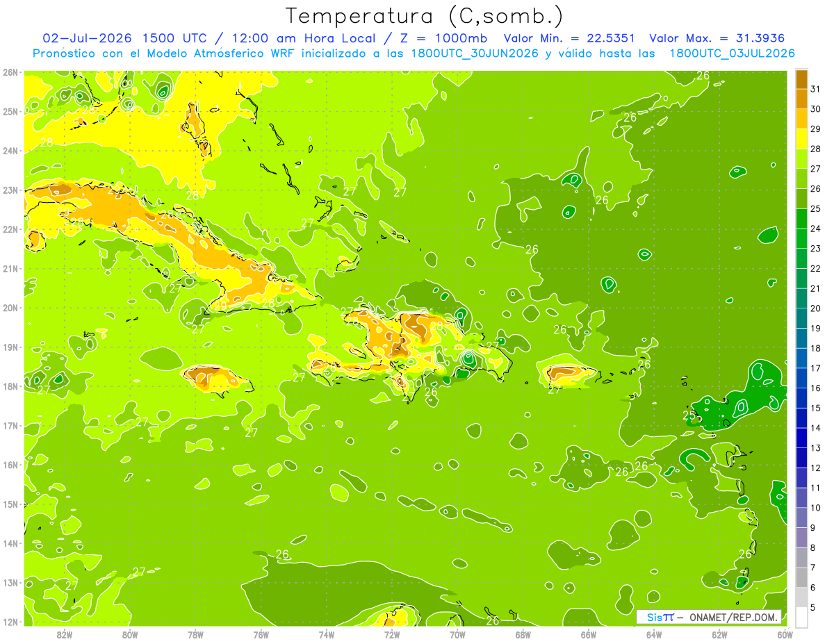Click the longitude axis label 74W
Image resolution: width=834 pixels, height=644 pixels.
(327, 634)
